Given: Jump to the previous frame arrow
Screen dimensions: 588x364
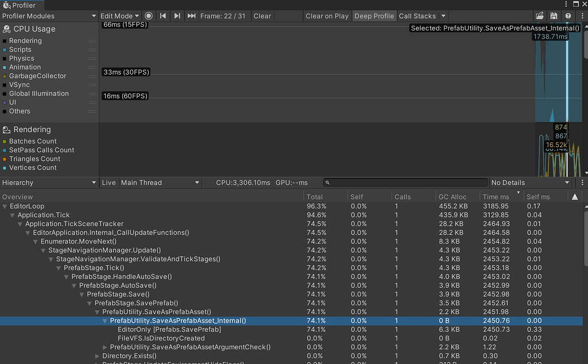Looking at the screenshot, I should [x=163, y=16].
